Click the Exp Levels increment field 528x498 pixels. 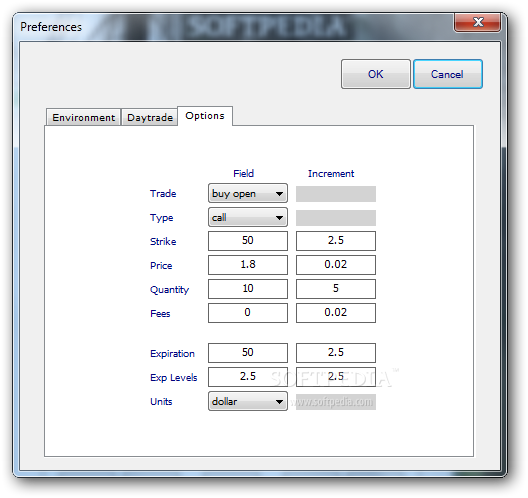point(336,377)
